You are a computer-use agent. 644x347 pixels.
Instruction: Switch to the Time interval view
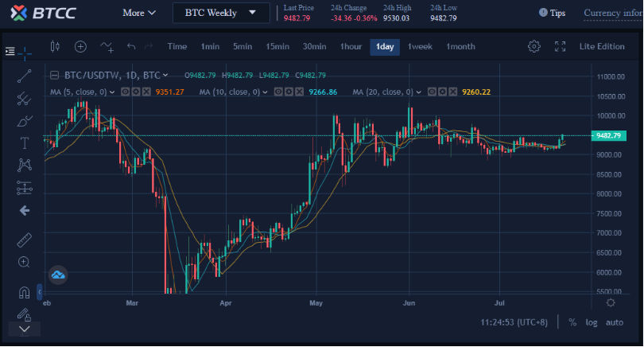tap(177, 46)
